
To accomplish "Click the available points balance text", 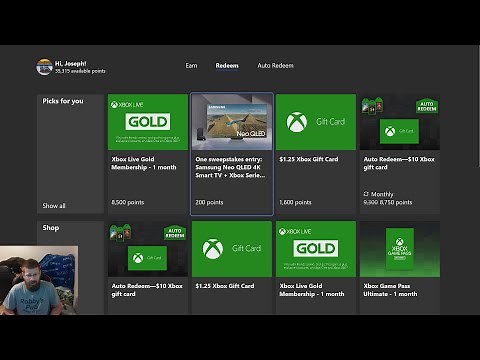I will point(80,71).
